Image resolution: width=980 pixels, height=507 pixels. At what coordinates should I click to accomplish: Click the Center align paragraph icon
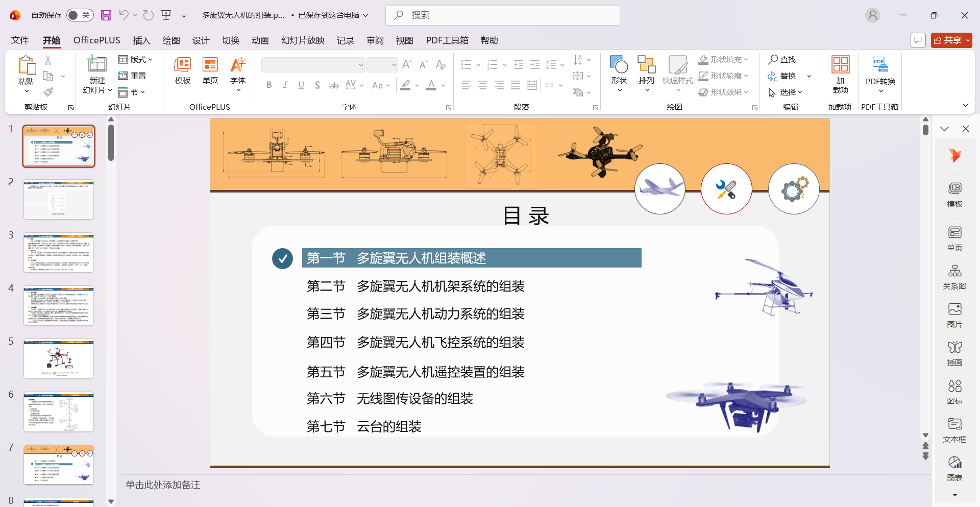pos(483,85)
